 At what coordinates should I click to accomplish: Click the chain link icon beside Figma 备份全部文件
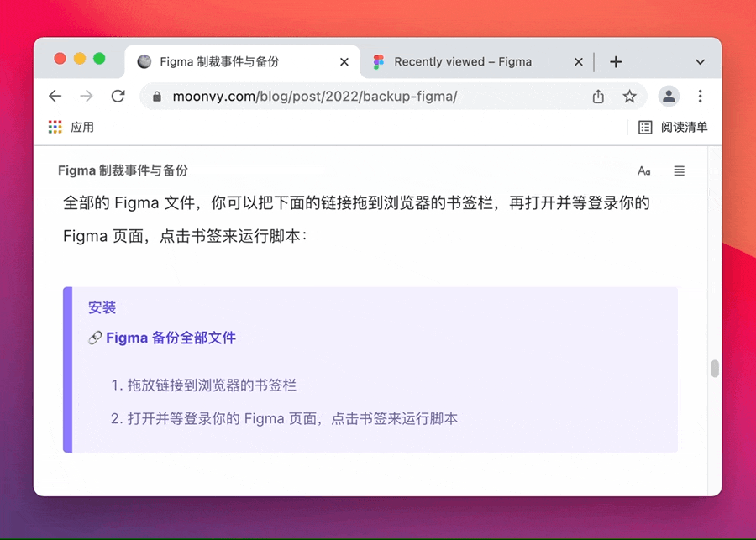pos(95,338)
